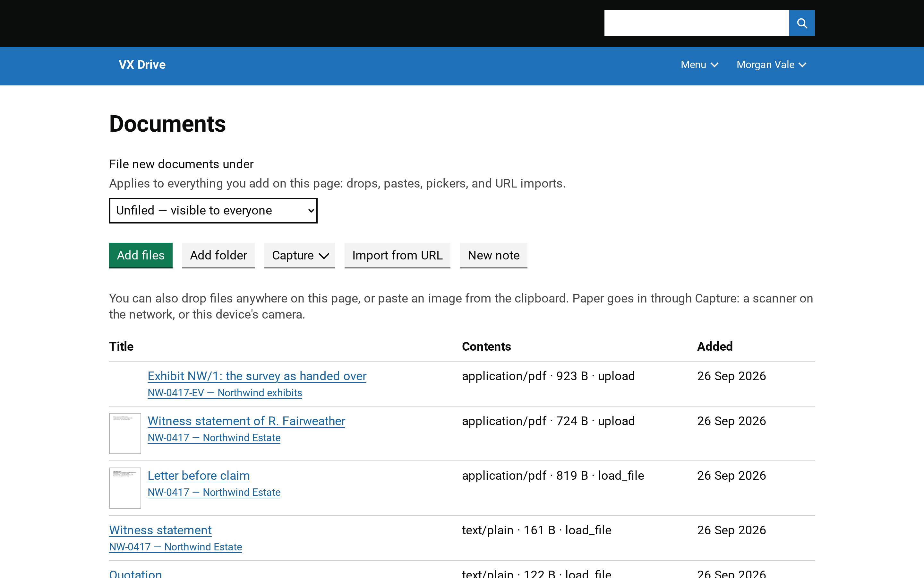Open Witness statement of R. Fairweather
Image resolution: width=924 pixels, height=578 pixels.
(x=246, y=421)
